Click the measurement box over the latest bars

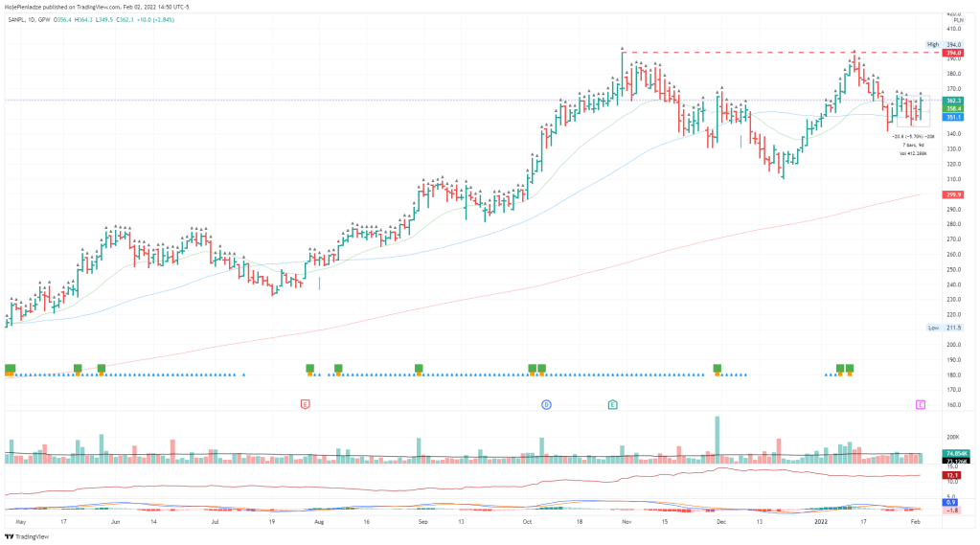[913, 111]
